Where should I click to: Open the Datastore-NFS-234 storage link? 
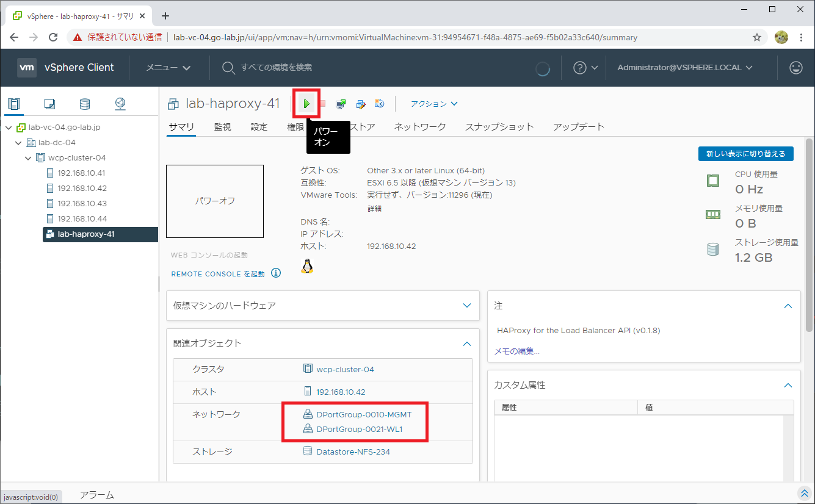[353, 452]
